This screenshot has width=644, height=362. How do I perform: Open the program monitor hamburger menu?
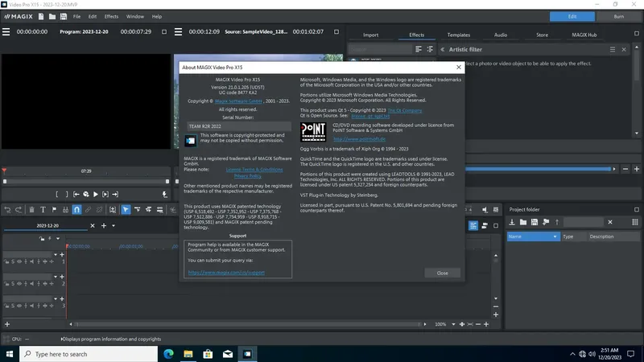pos(6,31)
